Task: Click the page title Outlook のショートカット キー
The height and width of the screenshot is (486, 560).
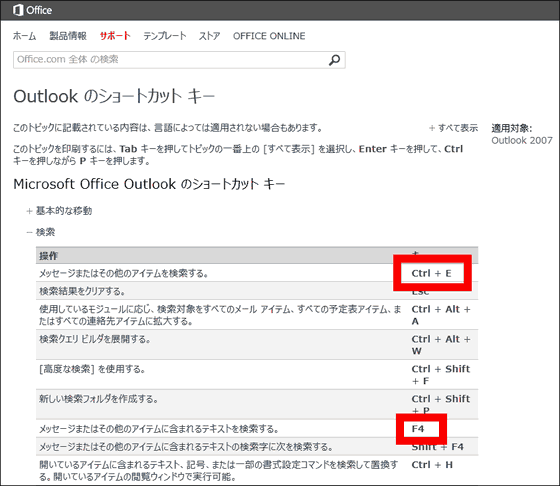Action: click(x=114, y=96)
